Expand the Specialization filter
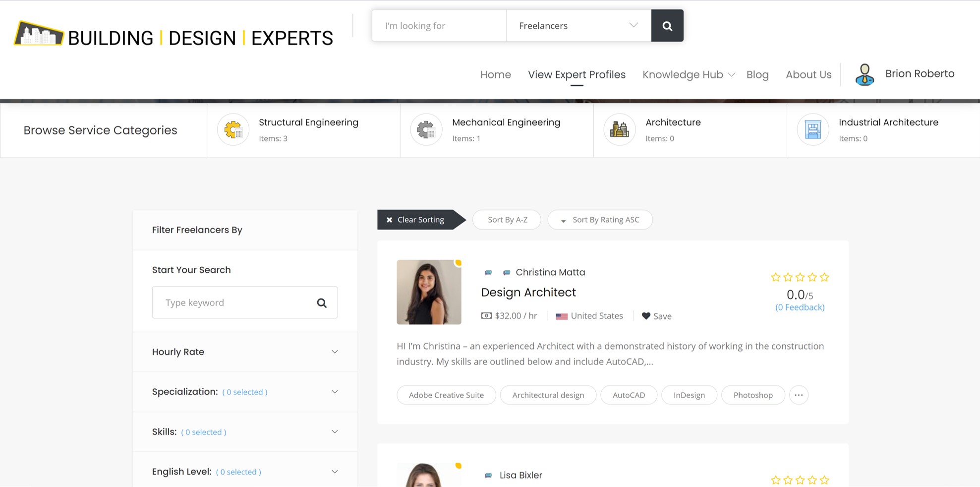Viewport: 980px width, 487px height. [x=245, y=392]
